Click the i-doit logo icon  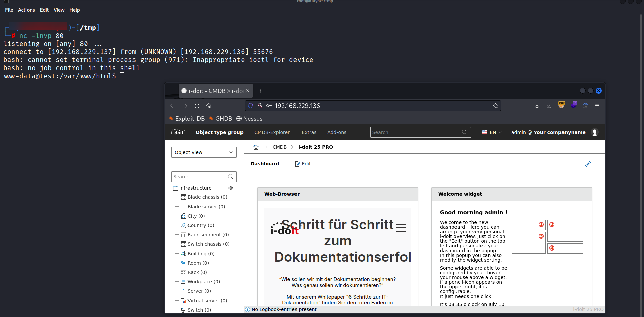pyautogui.click(x=178, y=132)
